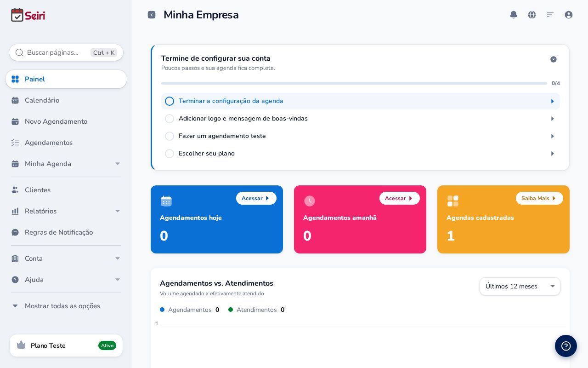This screenshot has width=588, height=368.
Task: Click the clock icon in Agendamentos amanhã card
Action: 310,201
